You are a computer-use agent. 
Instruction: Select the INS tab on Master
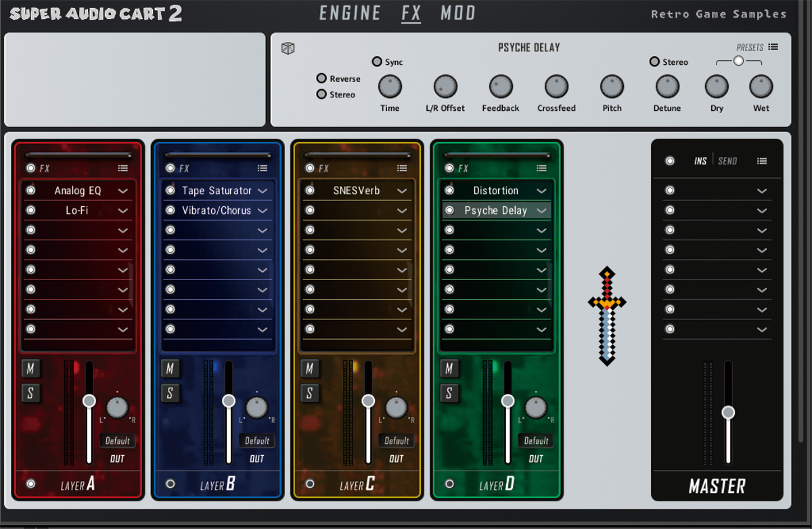700,161
